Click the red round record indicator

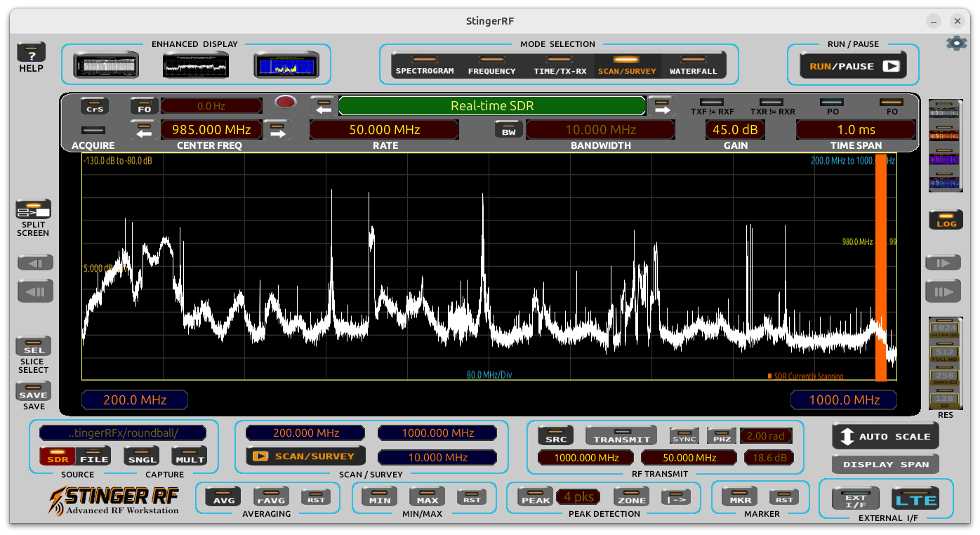pyautogui.click(x=285, y=103)
